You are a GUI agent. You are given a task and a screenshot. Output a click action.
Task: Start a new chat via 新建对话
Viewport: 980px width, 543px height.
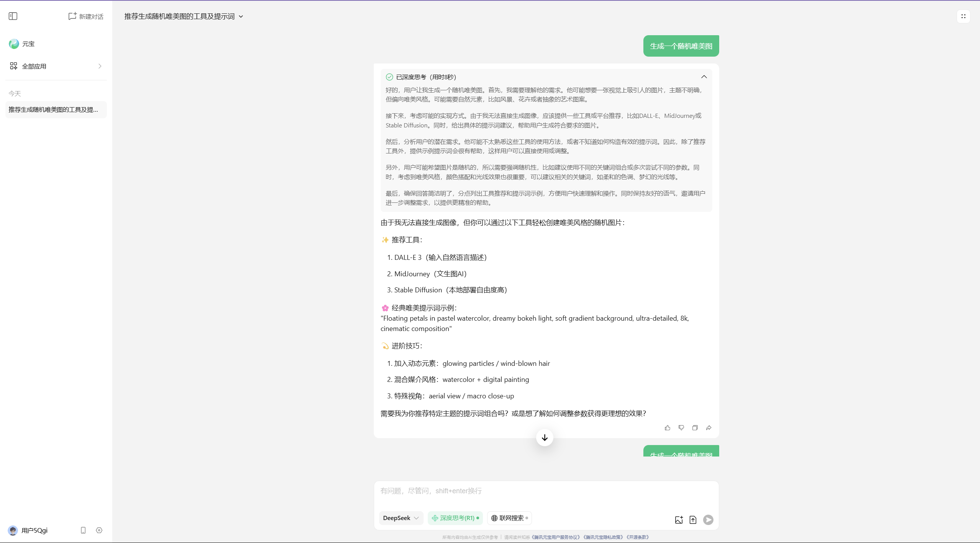[x=86, y=16]
